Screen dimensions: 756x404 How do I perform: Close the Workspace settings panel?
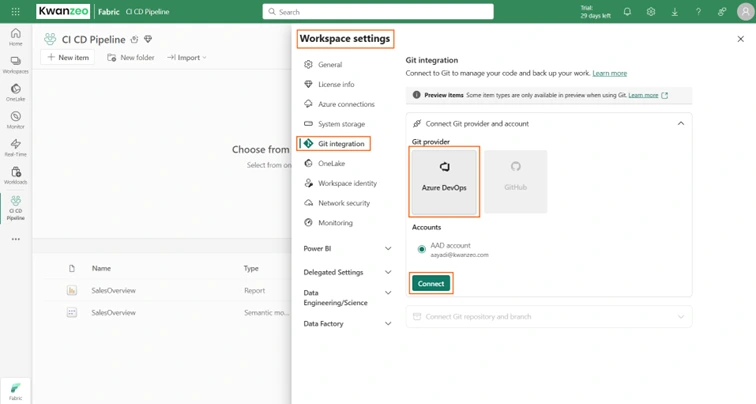(x=741, y=39)
